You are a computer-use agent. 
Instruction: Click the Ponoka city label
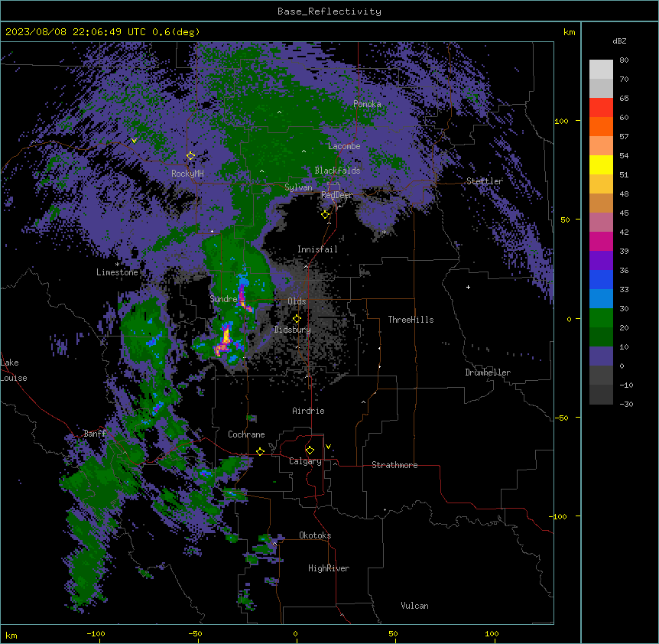pyautogui.click(x=367, y=104)
